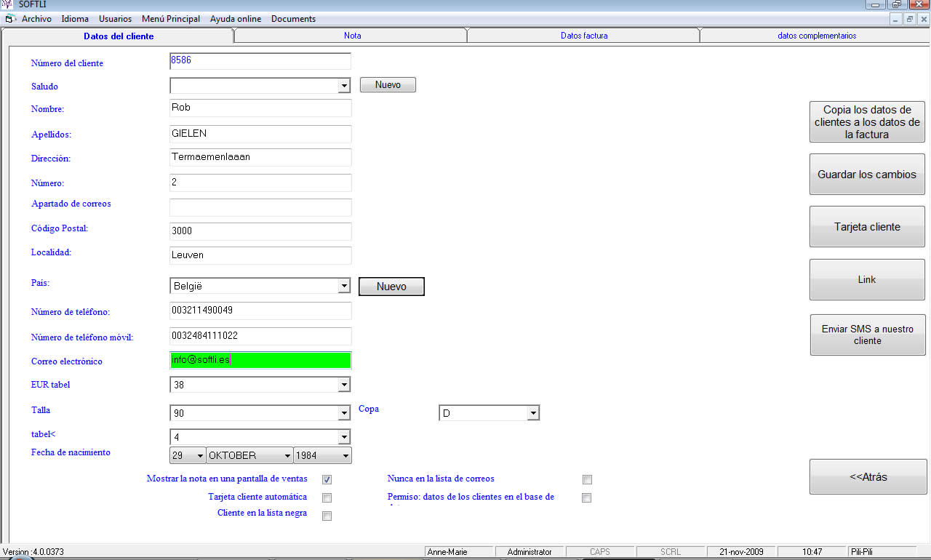Open the Ayuda online menu
The image size is (931, 560).
coord(236,19)
